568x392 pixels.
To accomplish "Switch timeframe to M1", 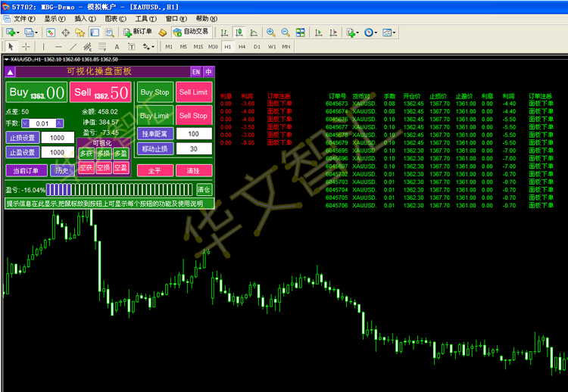I will (x=169, y=46).
